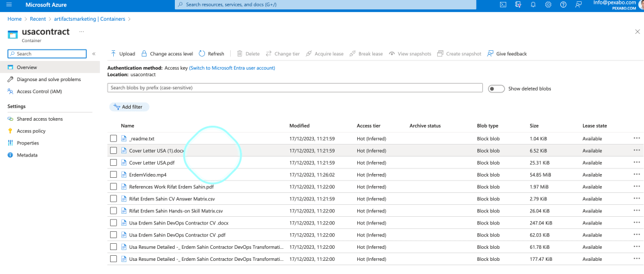Tick checkbox for References Work Rifat Erdem Sahin.pdf
Image resolution: width=644 pixels, height=274 pixels.
[x=113, y=187]
